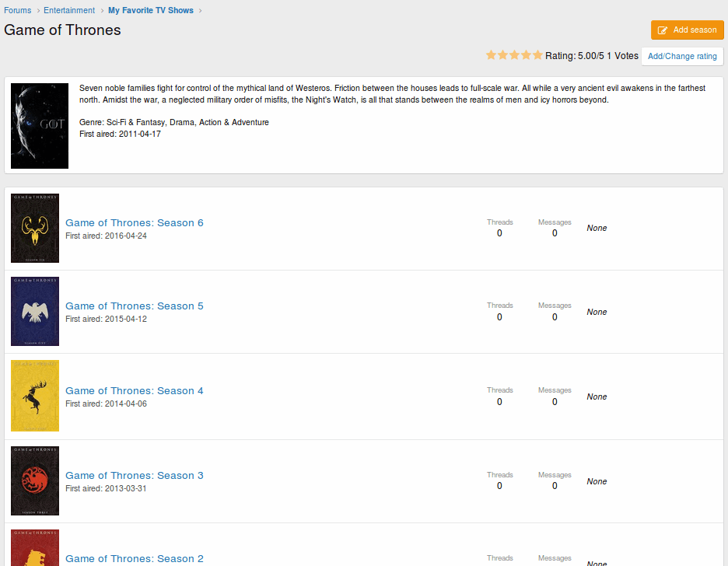Click 'First aired: 2016-04-24' under Season 6
Image resolution: width=728 pixels, height=566 pixels.
[106, 236]
